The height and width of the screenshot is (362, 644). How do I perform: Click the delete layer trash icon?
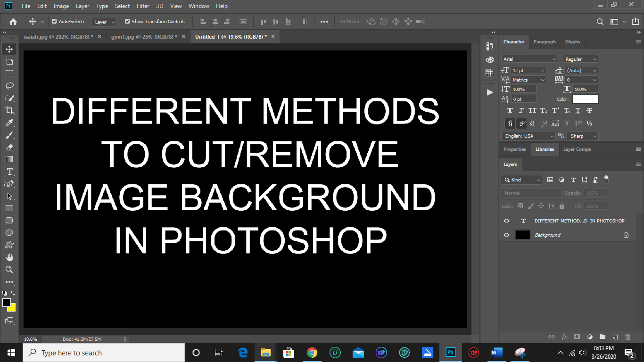627,337
